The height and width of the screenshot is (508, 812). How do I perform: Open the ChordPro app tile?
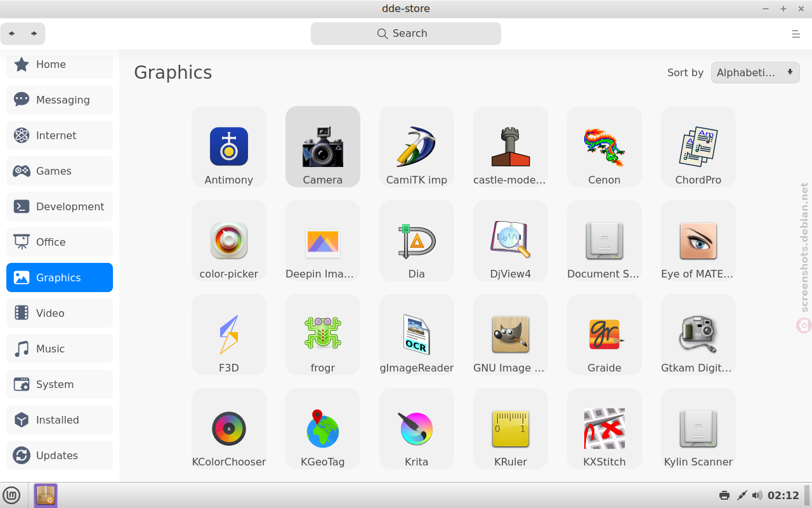pyautogui.click(x=698, y=147)
